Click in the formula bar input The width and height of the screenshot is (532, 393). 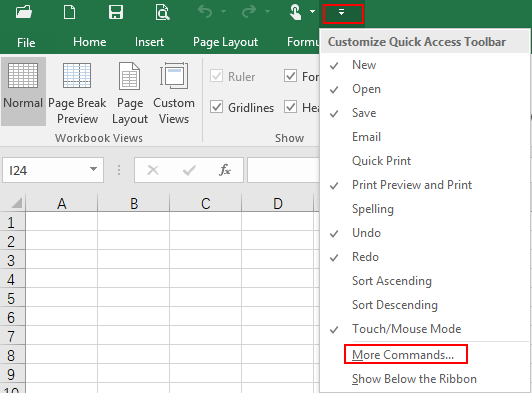click(x=283, y=170)
